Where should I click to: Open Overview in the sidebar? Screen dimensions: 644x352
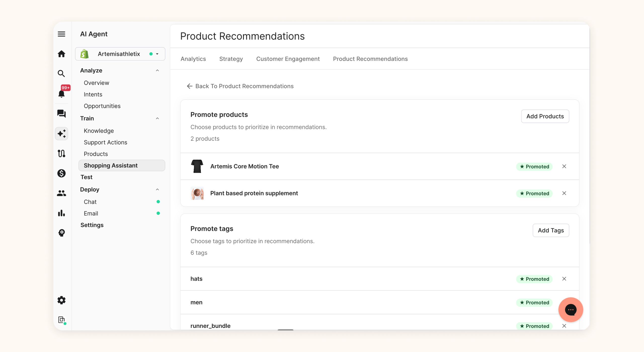[x=96, y=83]
